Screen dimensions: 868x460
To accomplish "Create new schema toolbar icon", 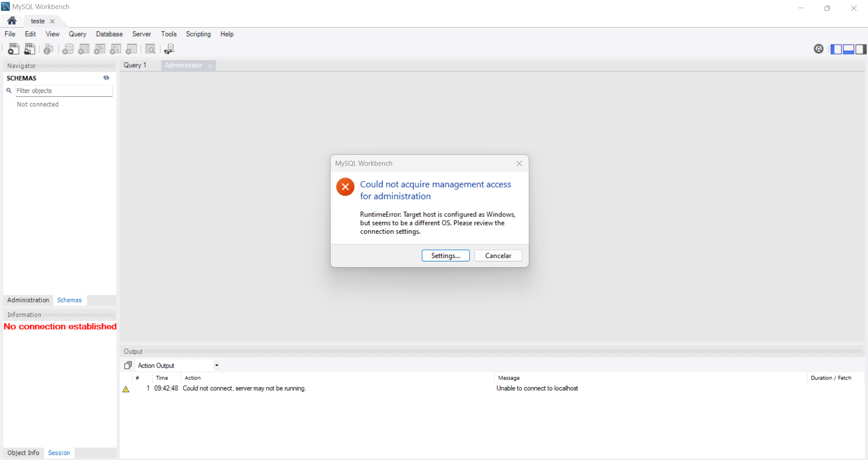I will tap(68, 49).
